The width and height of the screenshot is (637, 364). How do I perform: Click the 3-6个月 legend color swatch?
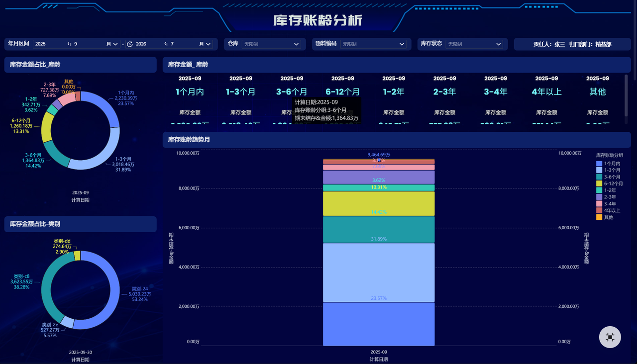pos(599,177)
